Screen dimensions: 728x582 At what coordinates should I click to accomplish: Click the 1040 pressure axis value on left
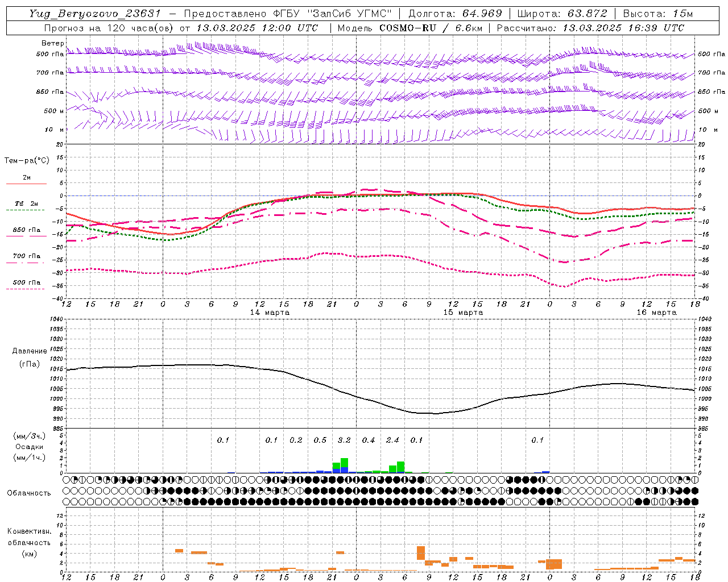pos(57,319)
